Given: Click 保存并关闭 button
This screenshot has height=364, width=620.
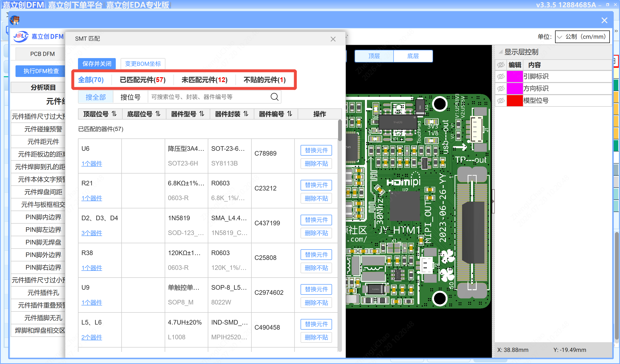Looking at the screenshot, I should [x=97, y=64].
